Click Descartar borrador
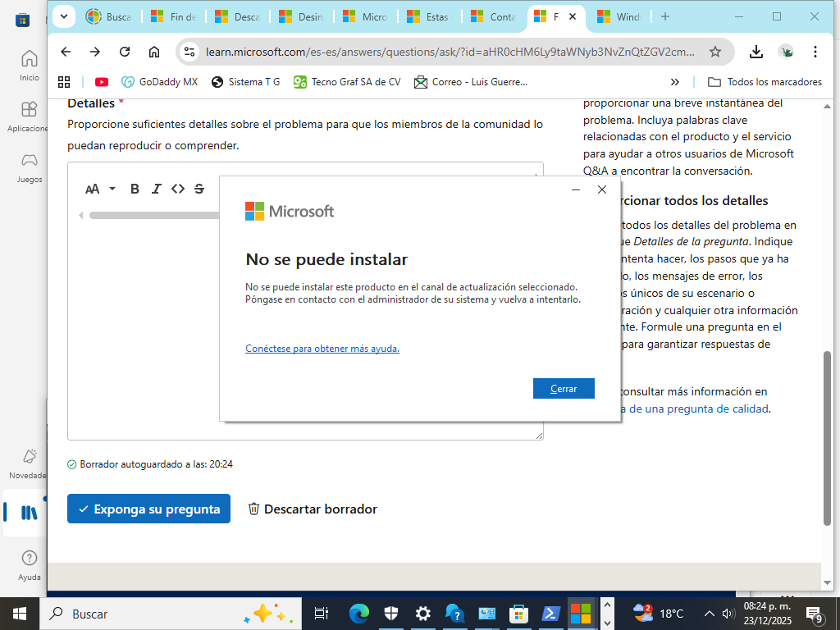This screenshot has width=840, height=630. (313, 509)
